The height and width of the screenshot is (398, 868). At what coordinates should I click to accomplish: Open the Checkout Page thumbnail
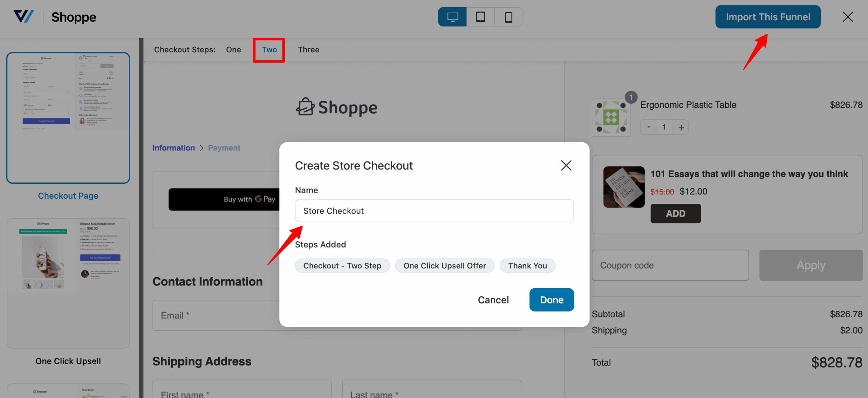coord(68,118)
